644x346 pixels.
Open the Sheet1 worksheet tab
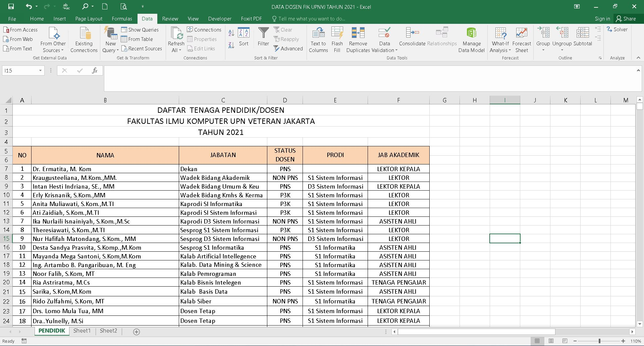pos(82,331)
